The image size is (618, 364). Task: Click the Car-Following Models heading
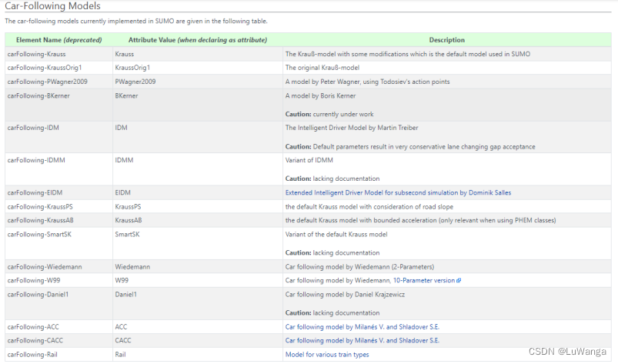click(52, 6)
